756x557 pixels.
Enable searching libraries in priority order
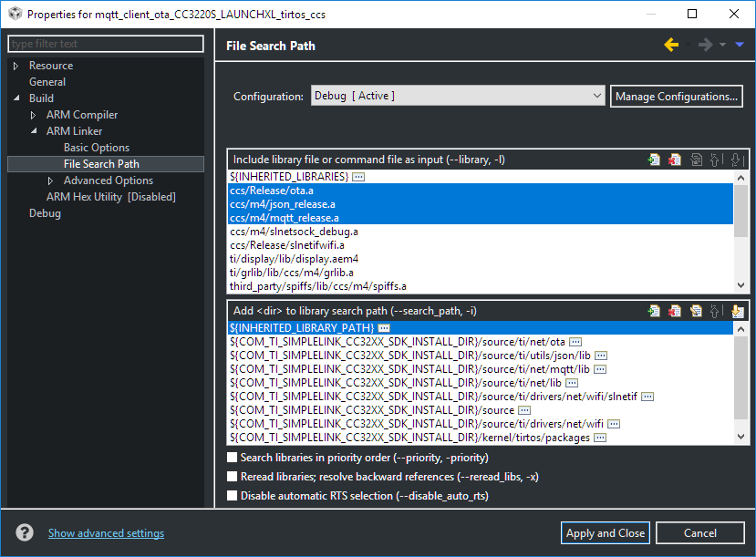click(232, 457)
